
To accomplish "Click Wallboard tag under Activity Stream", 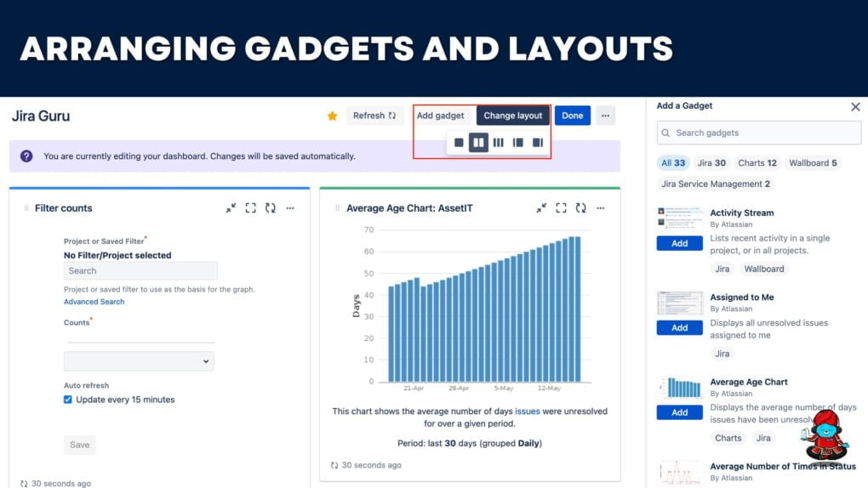I will [764, 269].
